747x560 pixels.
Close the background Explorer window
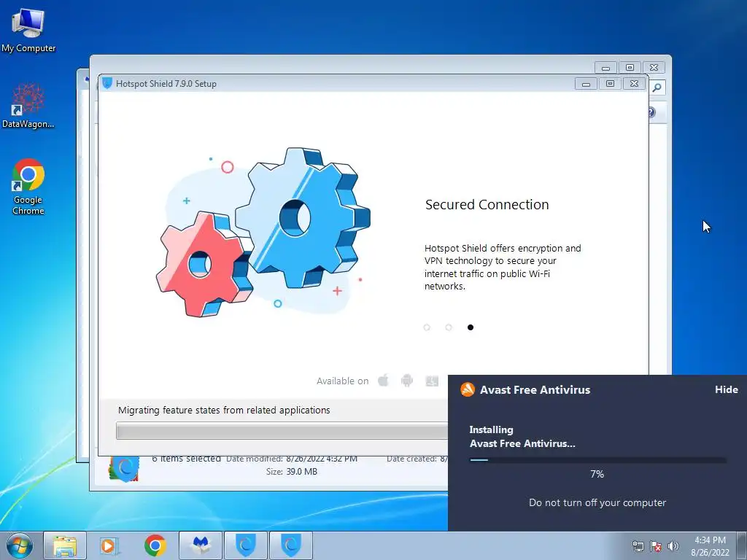pos(654,68)
